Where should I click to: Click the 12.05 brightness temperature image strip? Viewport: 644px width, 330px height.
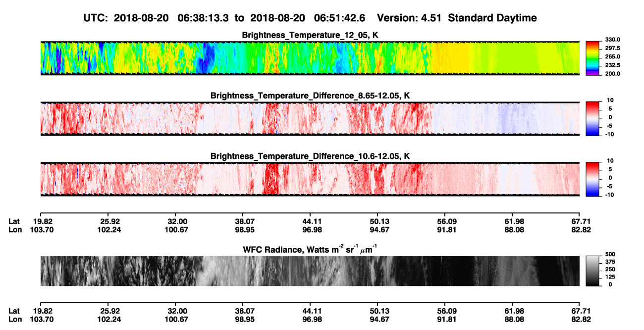(x=310, y=58)
